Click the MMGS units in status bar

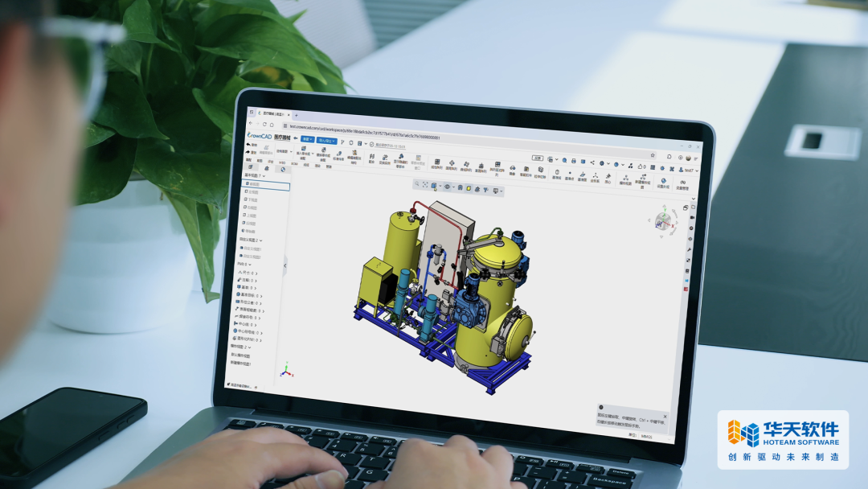click(x=646, y=437)
